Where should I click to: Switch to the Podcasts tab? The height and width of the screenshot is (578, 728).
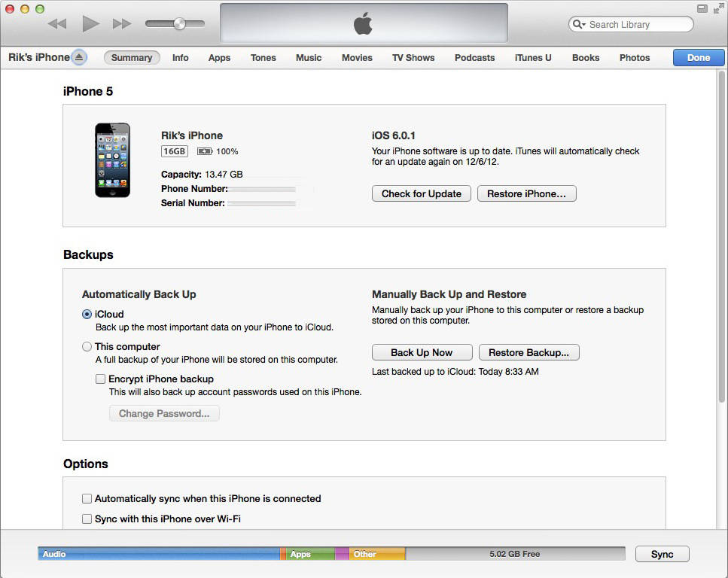click(x=474, y=57)
